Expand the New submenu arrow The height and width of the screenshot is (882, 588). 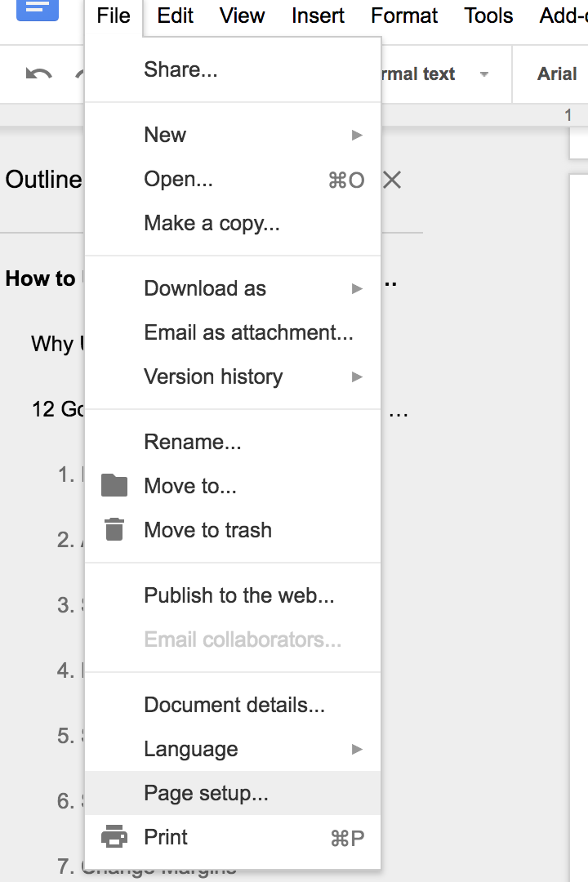[x=357, y=135]
